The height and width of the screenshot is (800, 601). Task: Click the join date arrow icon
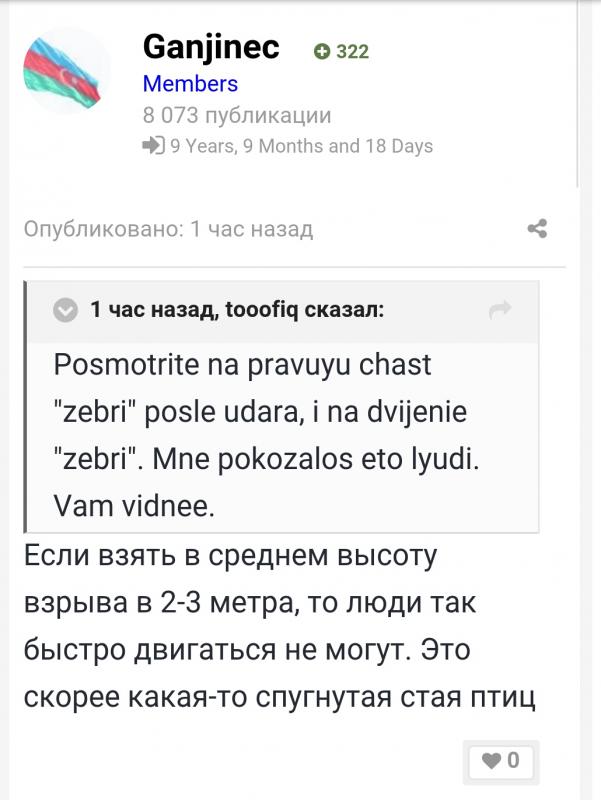pyautogui.click(x=153, y=146)
